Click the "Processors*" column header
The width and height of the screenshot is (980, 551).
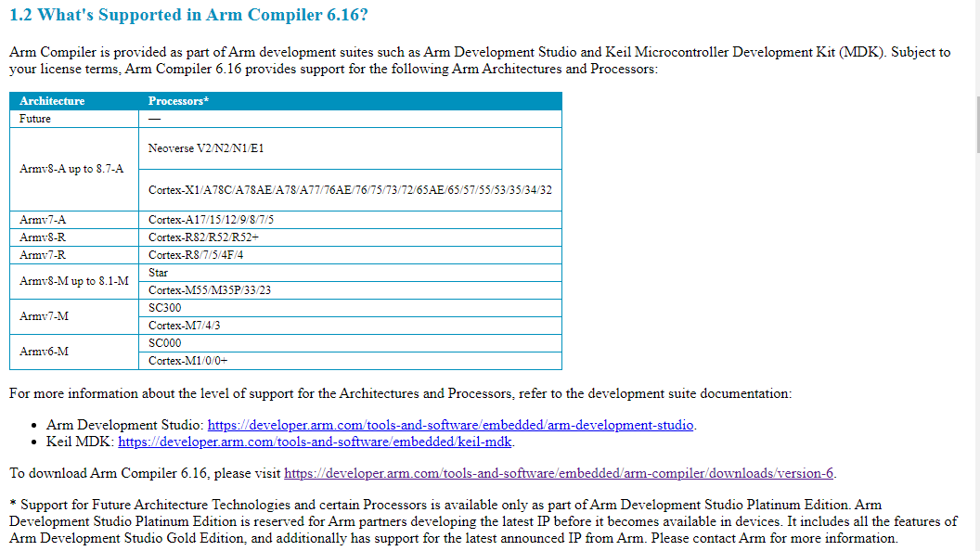[x=350, y=101]
